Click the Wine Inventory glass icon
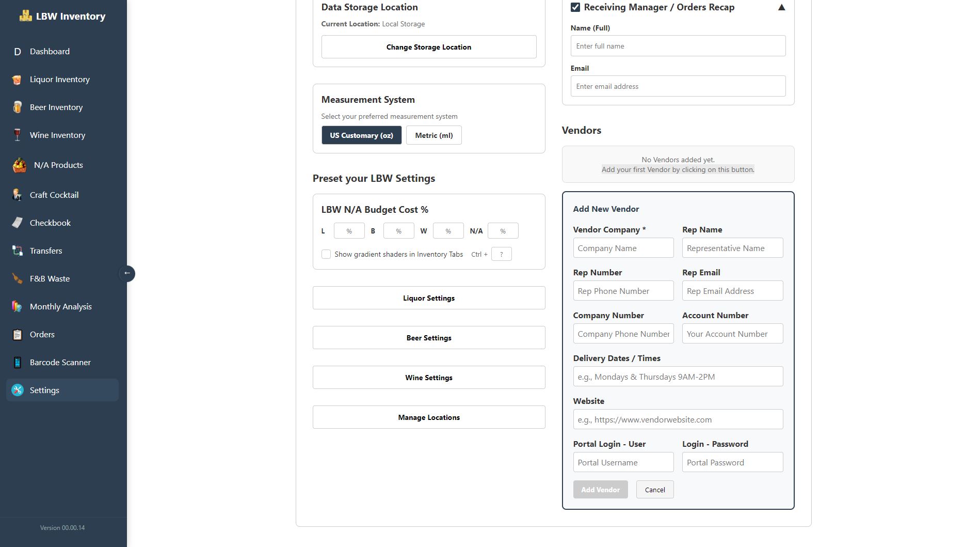Screen dimensions: 980x547 (17, 135)
